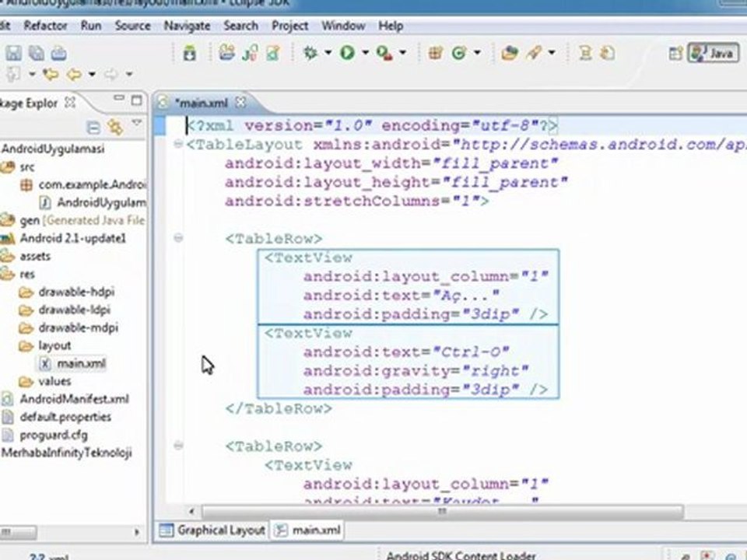Click the Search flashlight toolbar icon
Image resolution: width=747 pixels, height=560 pixels.
534,52
